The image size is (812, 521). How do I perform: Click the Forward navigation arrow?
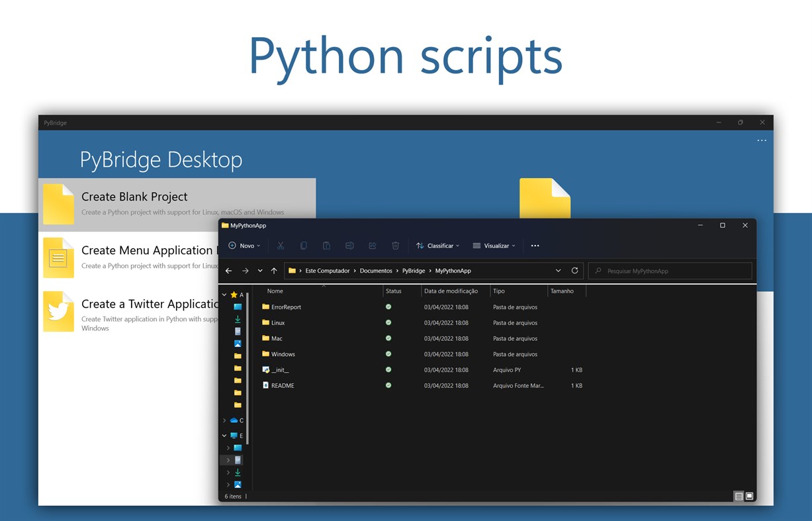click(244, 270)
